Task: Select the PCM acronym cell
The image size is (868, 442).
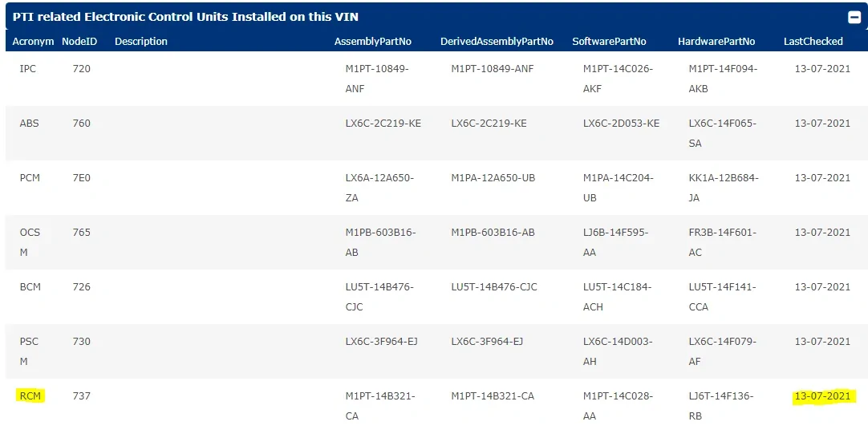Action: [x=30, y=178]
